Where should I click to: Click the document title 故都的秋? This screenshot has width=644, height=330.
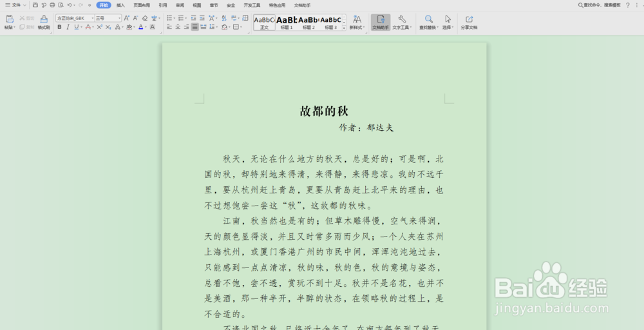pyautogui.click(x=324, y=111)
